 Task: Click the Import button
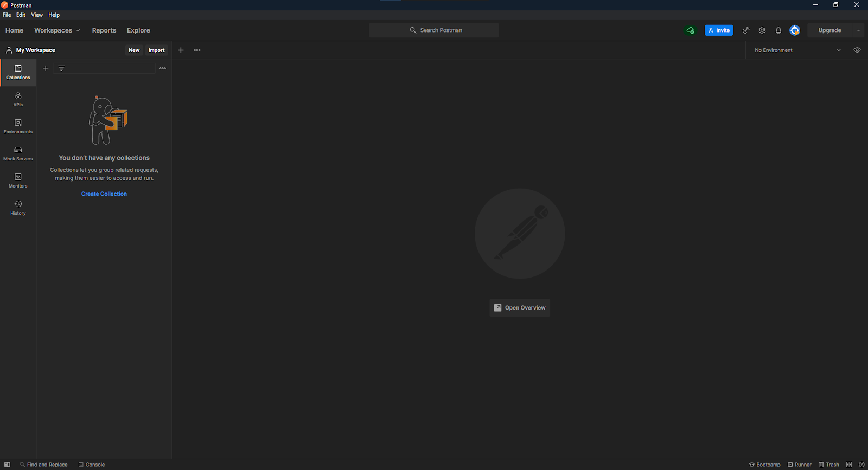click(x=157, y=50)
